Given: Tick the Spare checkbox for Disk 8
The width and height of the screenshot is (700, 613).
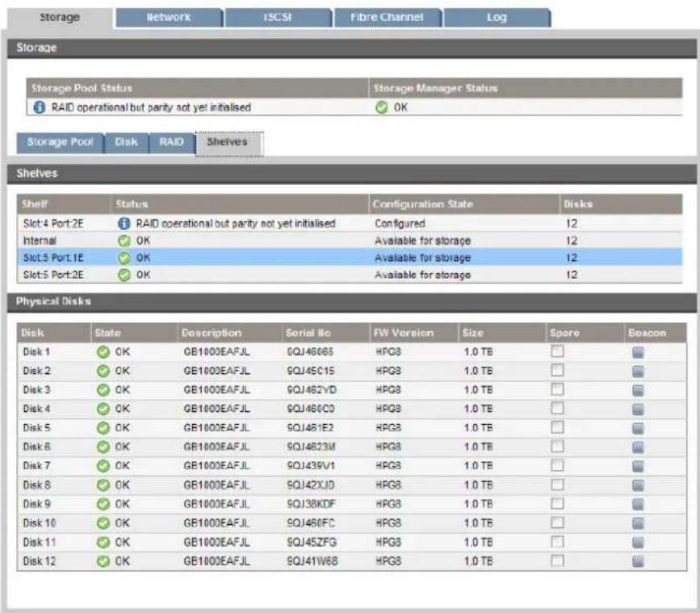Looking at the screenshot, I should pos(557,485).
